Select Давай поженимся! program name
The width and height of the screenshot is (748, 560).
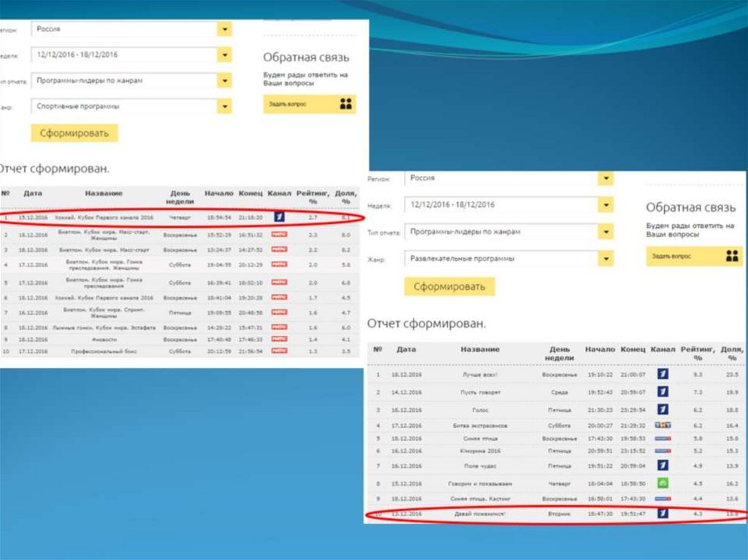pos(480,514)
